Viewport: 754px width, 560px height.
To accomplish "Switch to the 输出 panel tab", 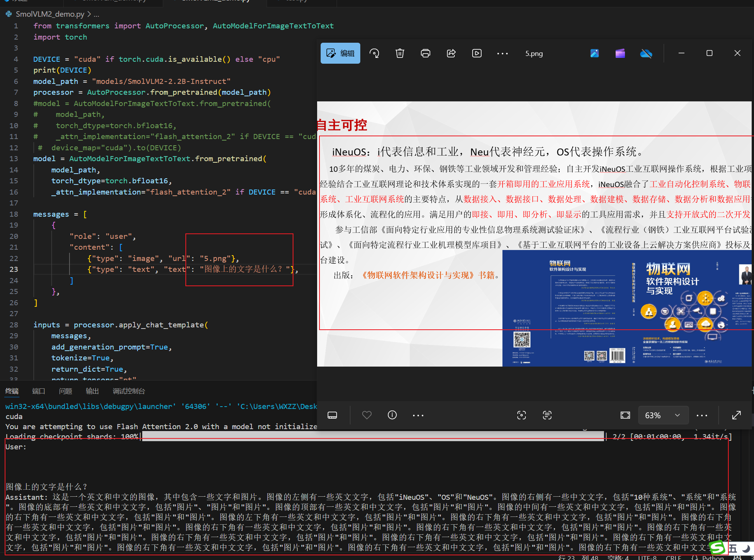I will tap(92, 391).
